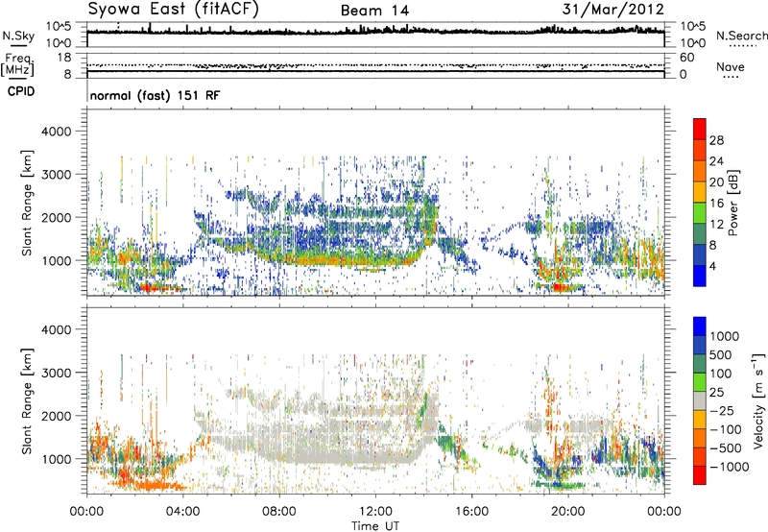Click the '4000' tick of the power panel
768x532 pixels.
tap(56, 132)
